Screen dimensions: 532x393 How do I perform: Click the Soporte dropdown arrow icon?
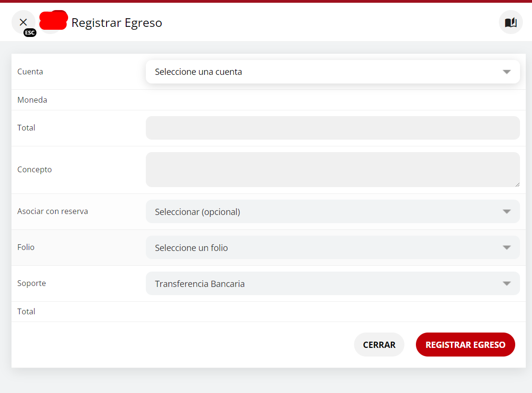point(507,284)
